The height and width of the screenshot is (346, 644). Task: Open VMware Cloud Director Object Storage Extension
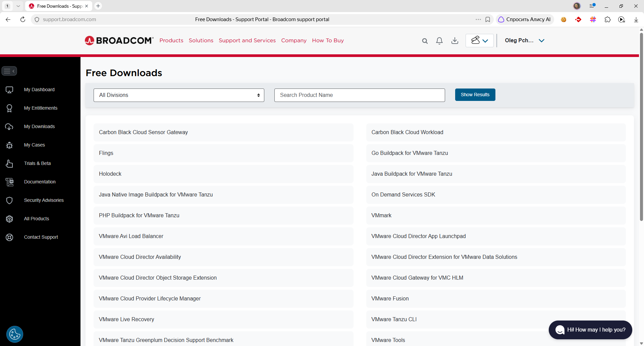(x=223, y=278)
